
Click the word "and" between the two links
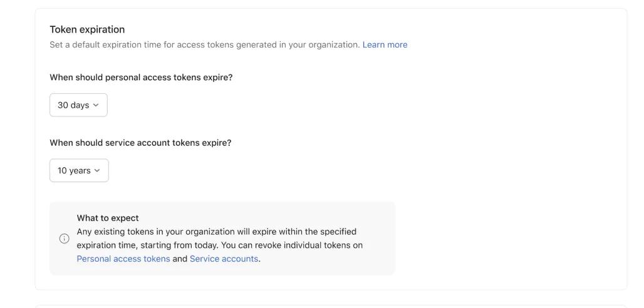(x=180, y=259)
